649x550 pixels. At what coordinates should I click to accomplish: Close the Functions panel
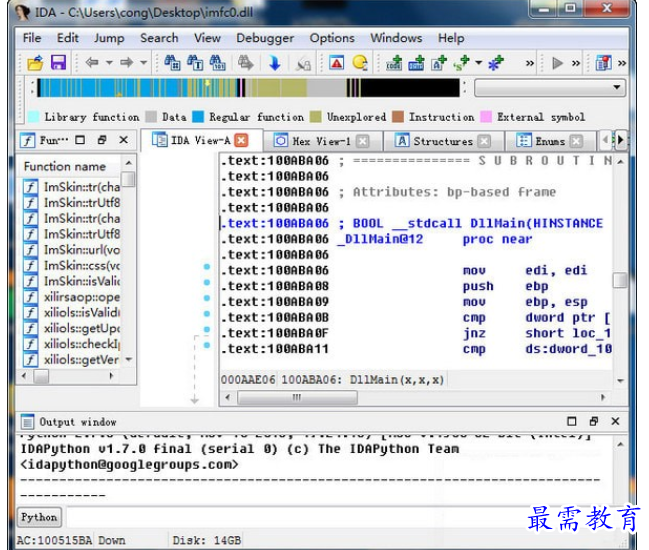(123, 140)
